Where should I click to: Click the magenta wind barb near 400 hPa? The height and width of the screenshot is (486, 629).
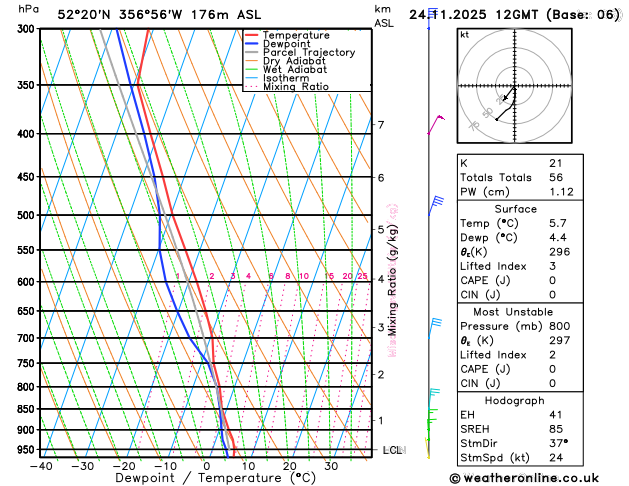coord(436,125)
